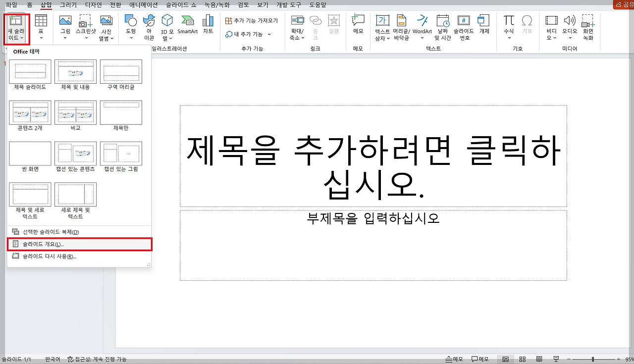Click the 메모 comment icon in ribbon
634x364 pixels.
pos(358,25)
